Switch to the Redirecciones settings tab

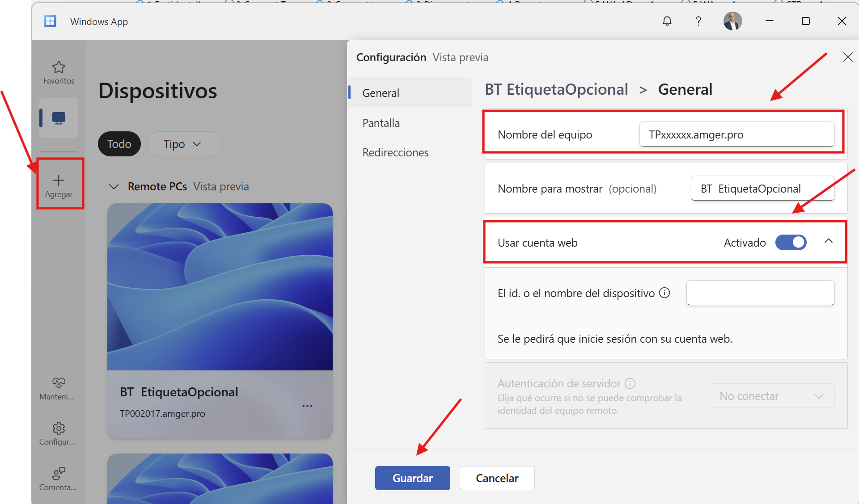pos(395,152)
